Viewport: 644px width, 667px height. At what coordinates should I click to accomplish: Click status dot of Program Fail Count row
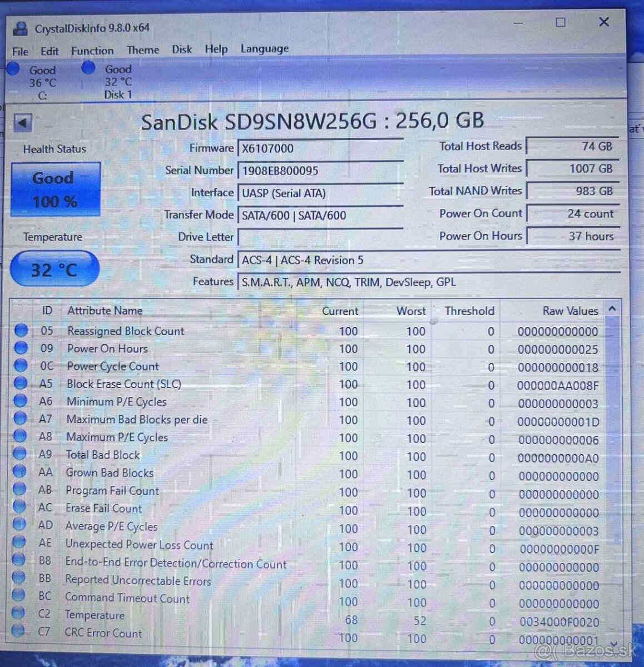coord(19,489)
